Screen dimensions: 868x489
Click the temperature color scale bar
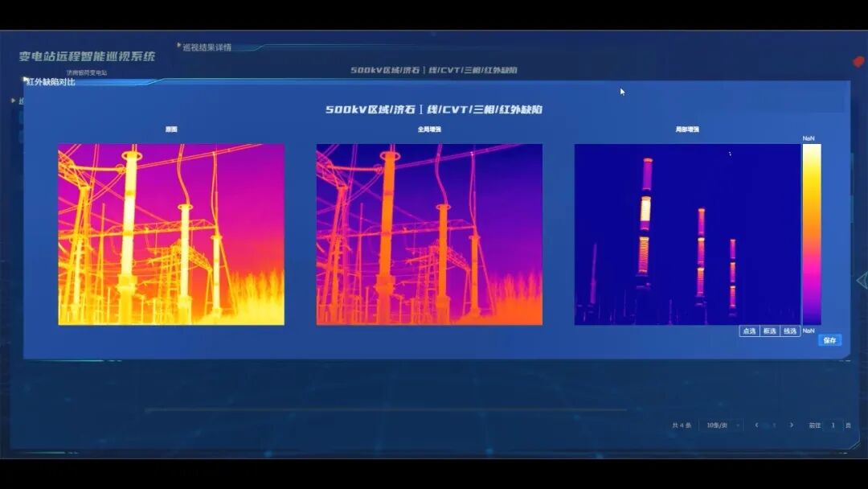pyautogui.click(x=811, y=234)
